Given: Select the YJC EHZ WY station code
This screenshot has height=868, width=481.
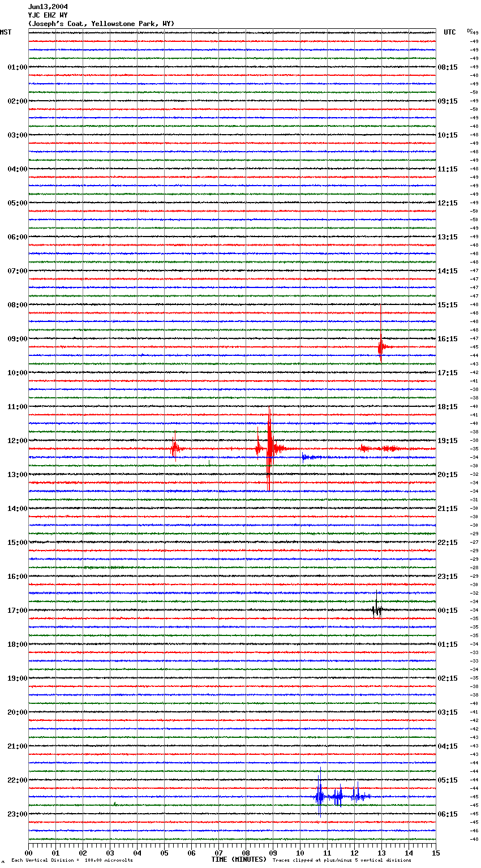Looking at the screenshot, I should [48, 15].
